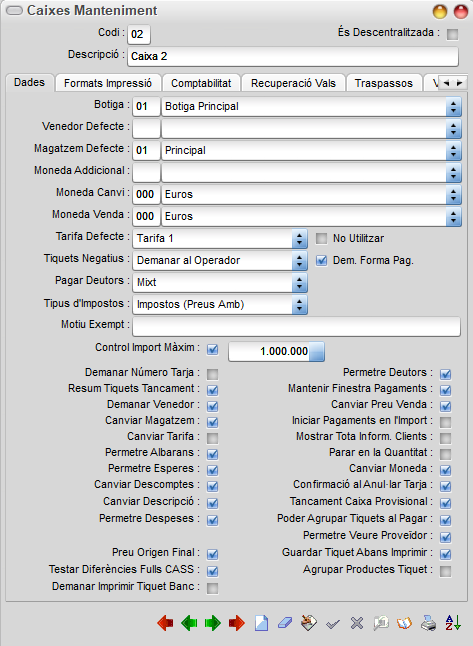The width and height of the screenshot is (473, 646).
Task: Click the Control Import Màxim value spinner button
Action: (x=316, y=351)
